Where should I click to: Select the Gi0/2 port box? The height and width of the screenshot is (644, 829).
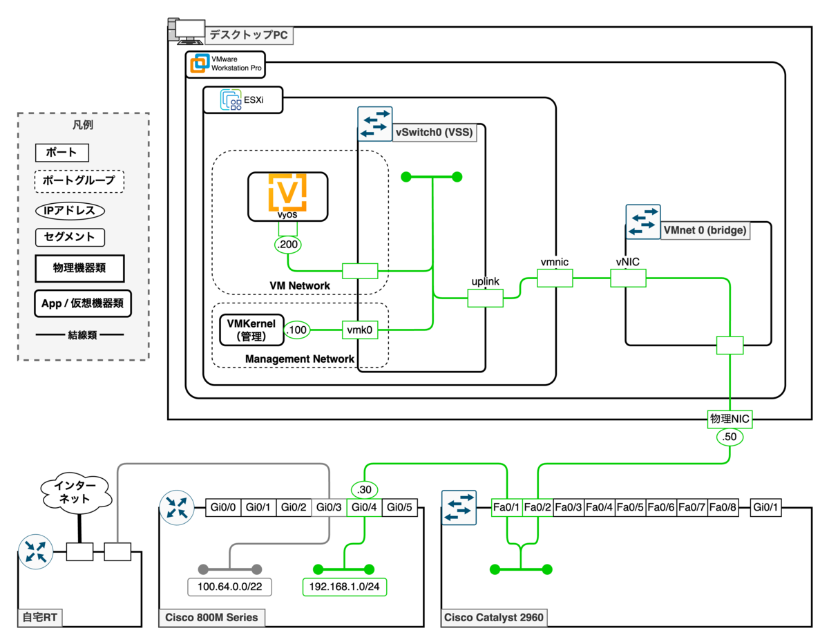point(294,507)
